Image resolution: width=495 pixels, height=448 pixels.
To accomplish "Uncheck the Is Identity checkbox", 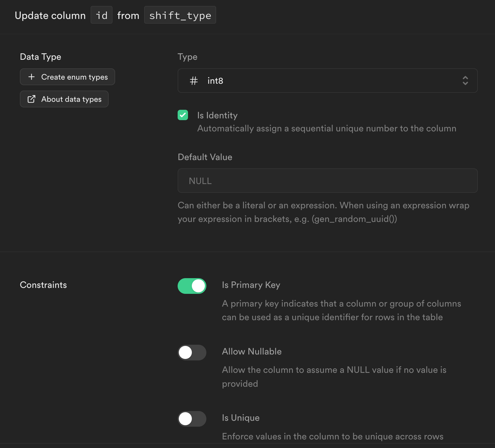I will tap(183, 115).
